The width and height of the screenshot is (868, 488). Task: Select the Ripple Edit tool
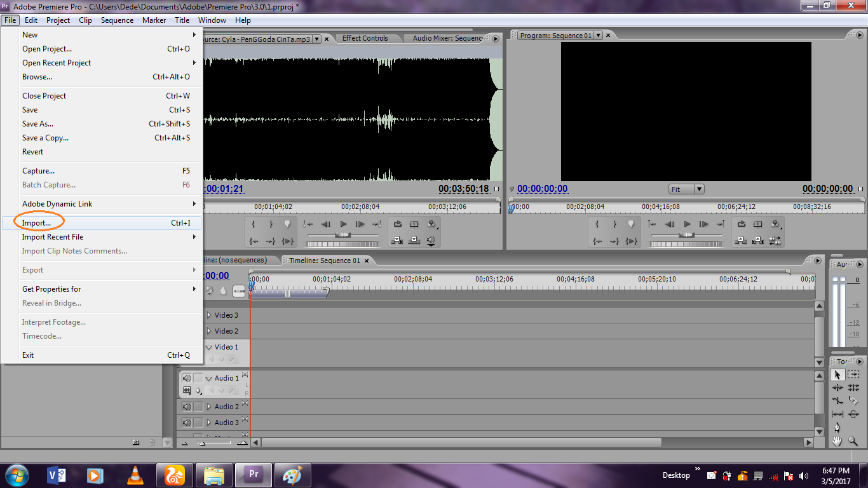click(x=837, y=388)
